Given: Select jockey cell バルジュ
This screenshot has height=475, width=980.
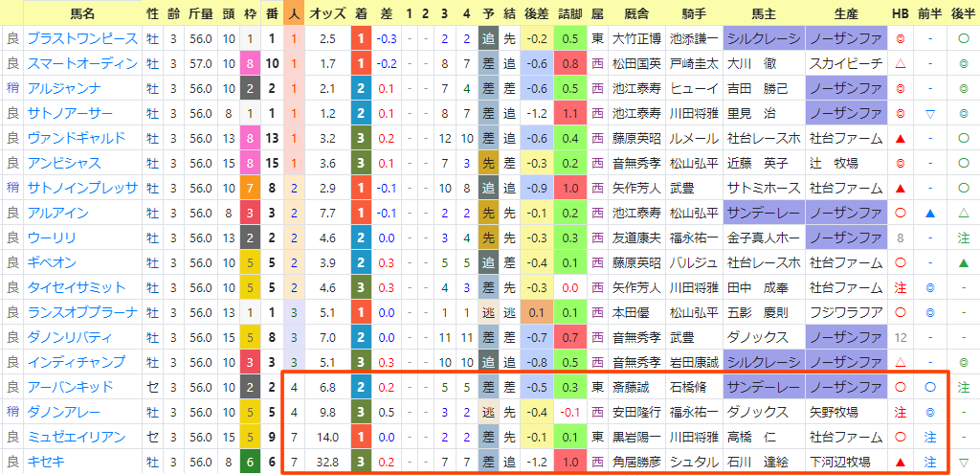Looking at the screenshot, I should pos(694,262).
